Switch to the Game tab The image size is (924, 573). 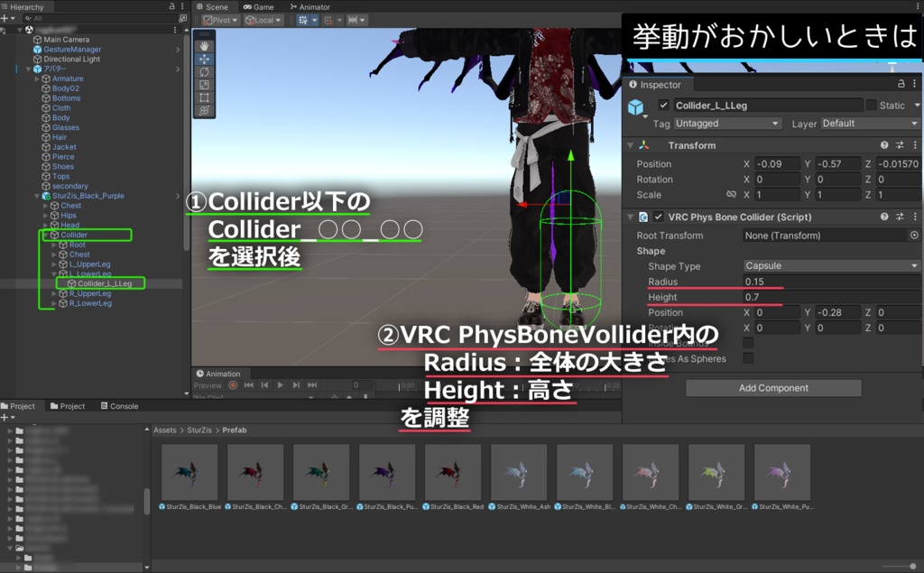point(258,7)
